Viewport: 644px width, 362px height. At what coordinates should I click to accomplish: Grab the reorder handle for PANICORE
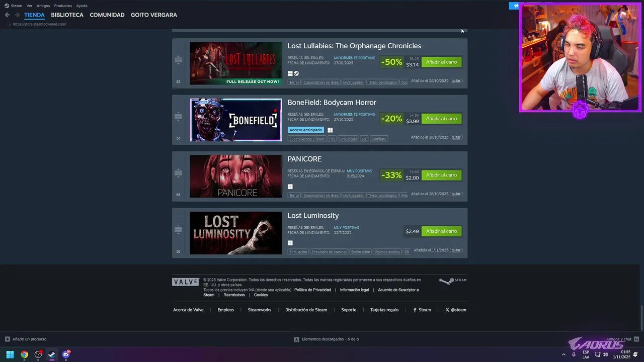(x=178, y=173)
